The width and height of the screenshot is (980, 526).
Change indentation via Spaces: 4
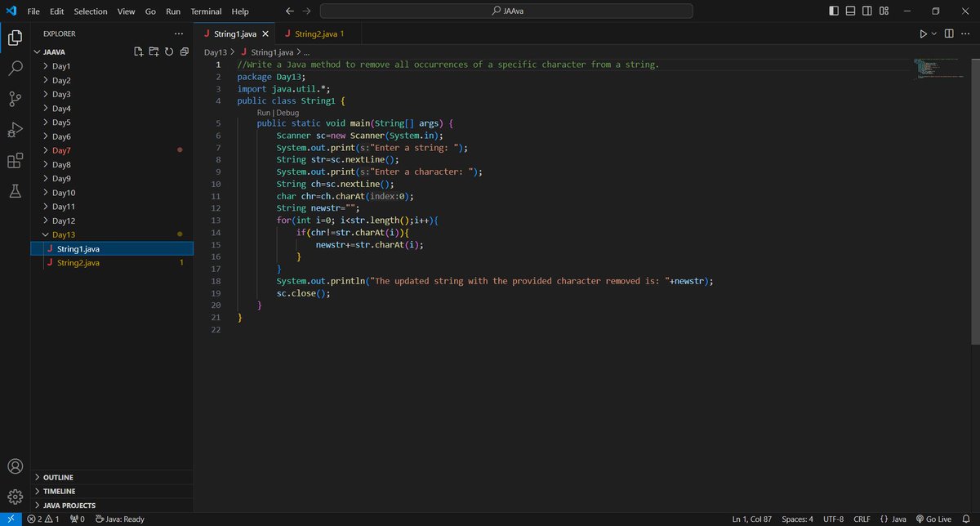797,519
